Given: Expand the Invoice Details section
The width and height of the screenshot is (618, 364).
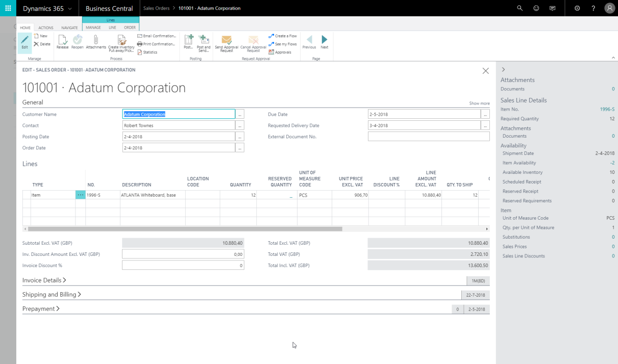Looking at the screenshot, I should click(44, 280).
